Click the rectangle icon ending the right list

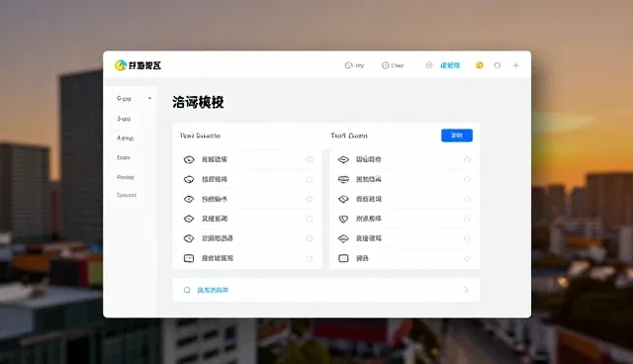(343, 258)
